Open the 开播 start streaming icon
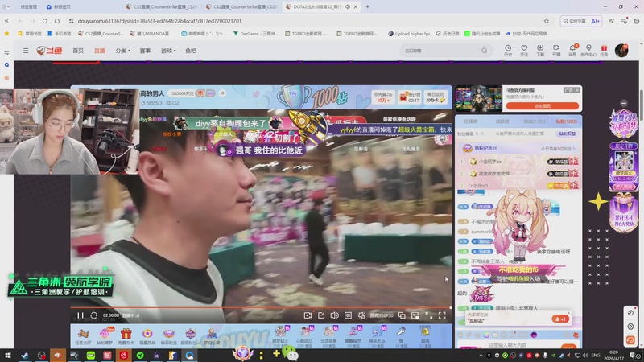 tap(556, 51)
